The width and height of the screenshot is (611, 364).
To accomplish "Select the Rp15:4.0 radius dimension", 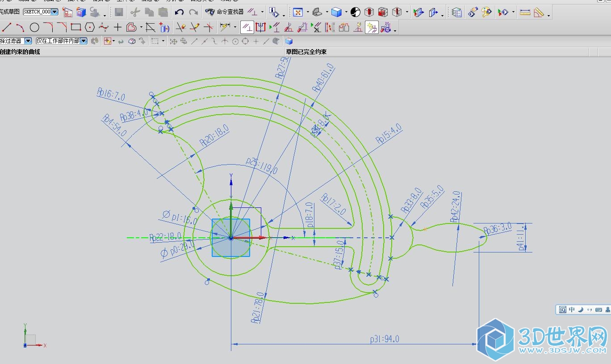I will (x=389, y=134).
